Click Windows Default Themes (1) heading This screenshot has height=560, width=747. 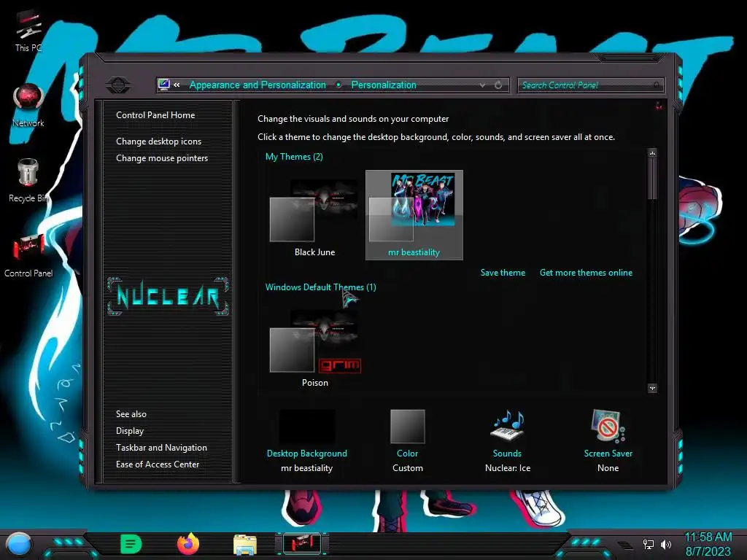[x=321, y=287]
